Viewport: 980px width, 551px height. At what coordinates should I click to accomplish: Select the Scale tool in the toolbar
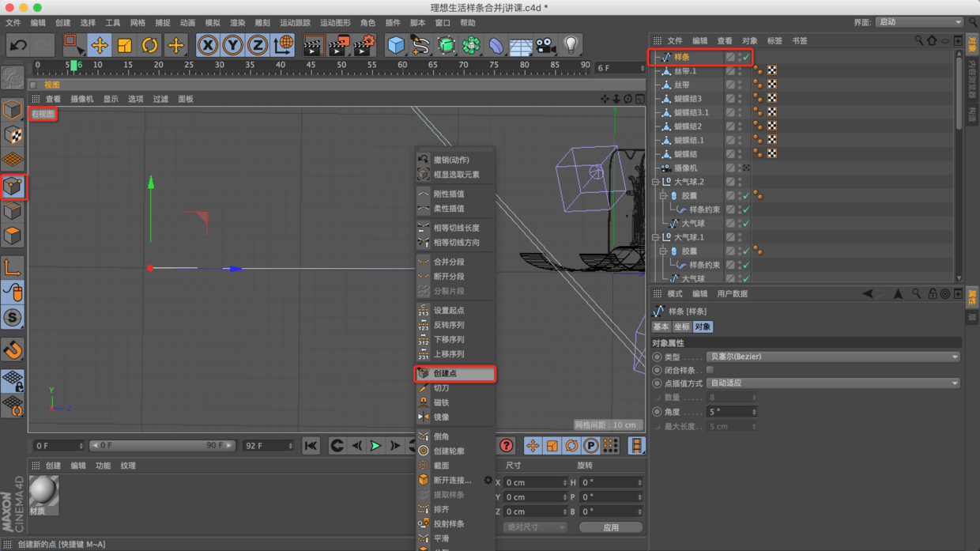(124, 46)
